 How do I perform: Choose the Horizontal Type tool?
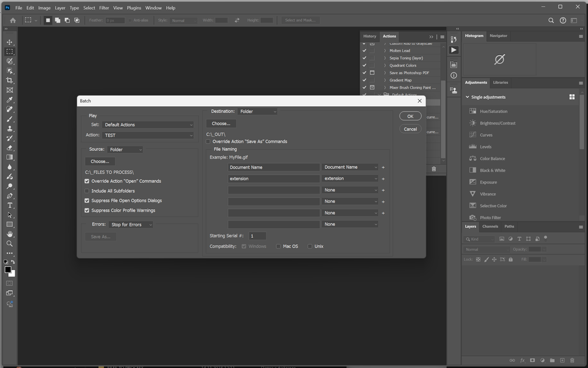coord(10,205)
